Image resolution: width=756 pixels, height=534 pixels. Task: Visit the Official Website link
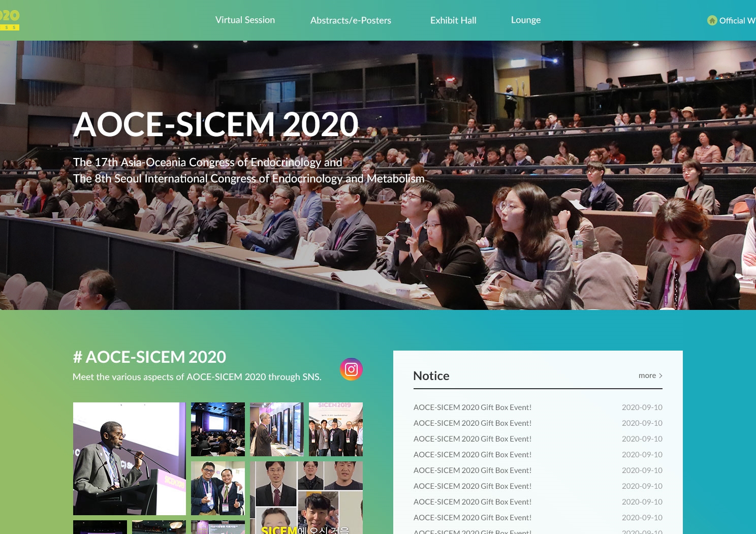(737, 21)
